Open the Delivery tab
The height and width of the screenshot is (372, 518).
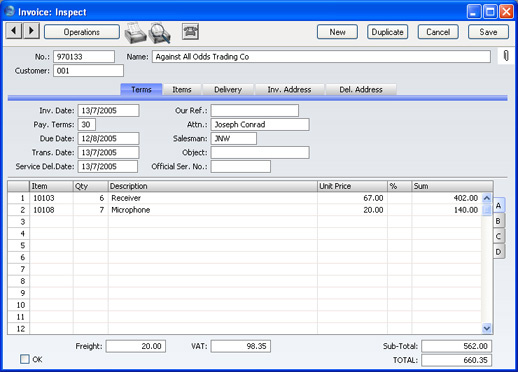pos(228,89)
